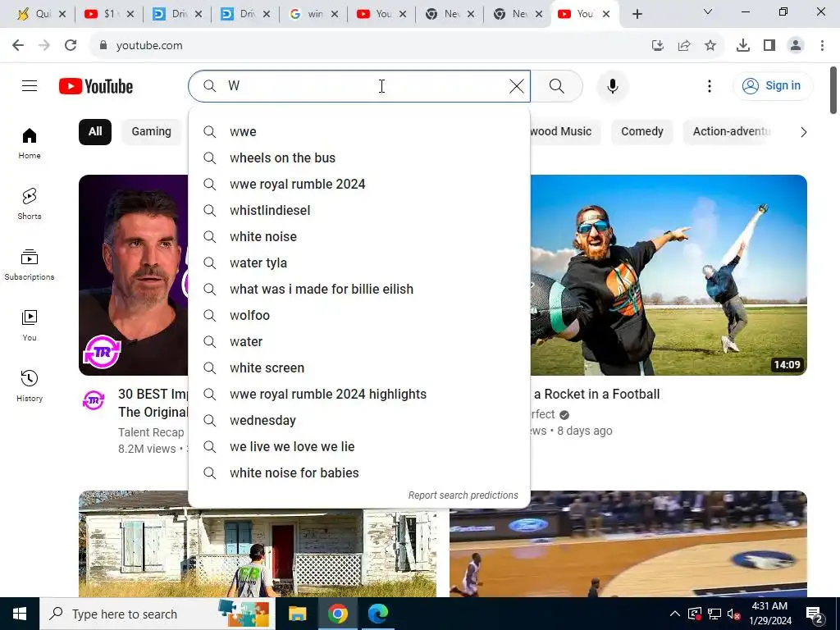Screen dimensions: 840x630
Task: Choose the 'wolfoo' suggestion
Action: click(359, 316)
